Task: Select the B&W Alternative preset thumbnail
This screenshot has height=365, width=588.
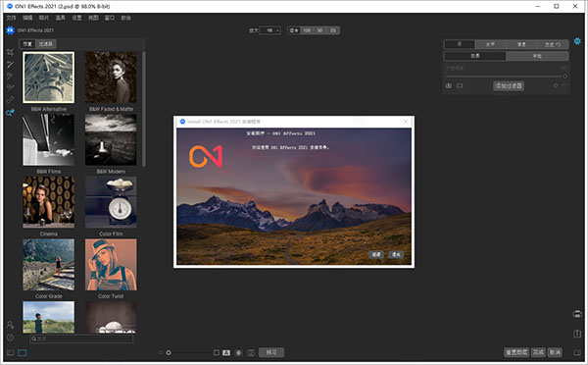Action: click(48, 78)
